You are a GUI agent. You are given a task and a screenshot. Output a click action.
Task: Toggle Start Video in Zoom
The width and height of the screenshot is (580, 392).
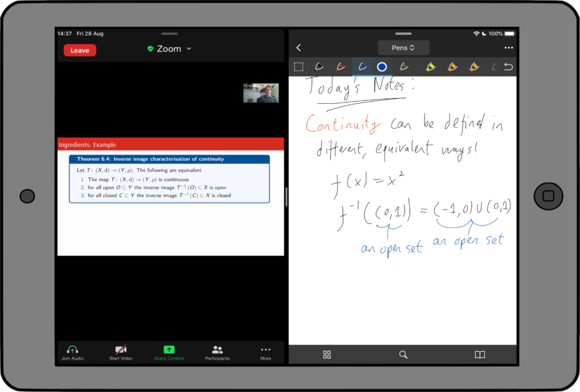121,352
